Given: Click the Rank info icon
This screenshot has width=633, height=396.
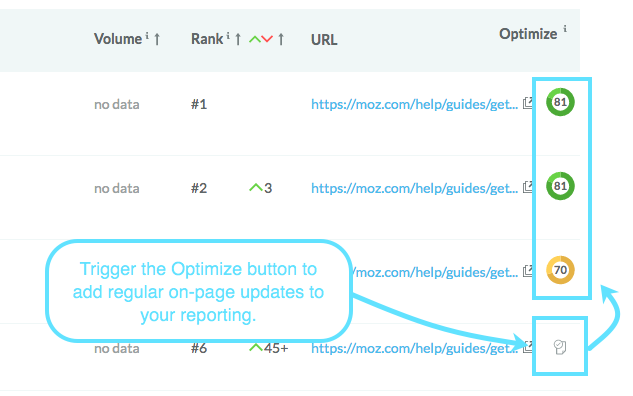Looking at the screenshot, I should [x=228, y=36].
